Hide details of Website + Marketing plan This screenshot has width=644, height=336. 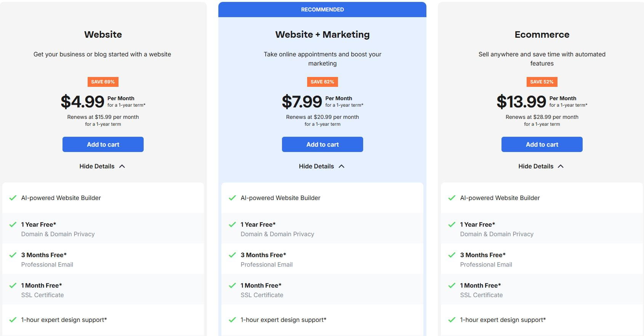coord(322,166)
